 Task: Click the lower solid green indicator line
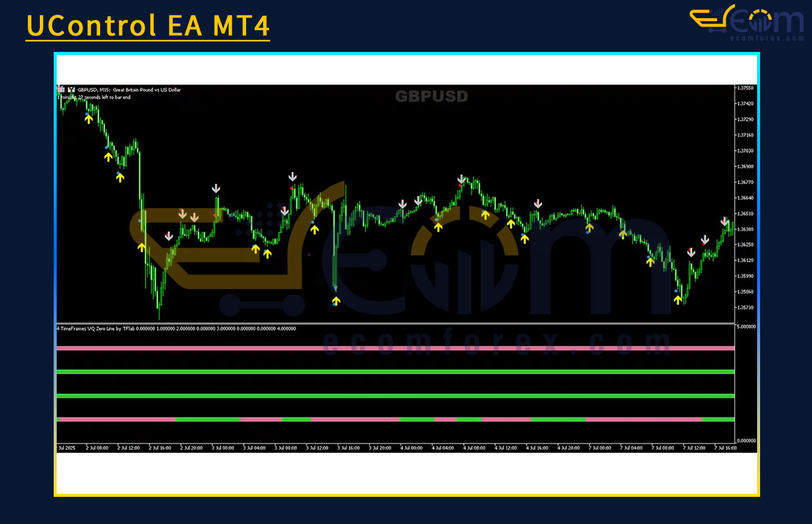tap(395, 395)
